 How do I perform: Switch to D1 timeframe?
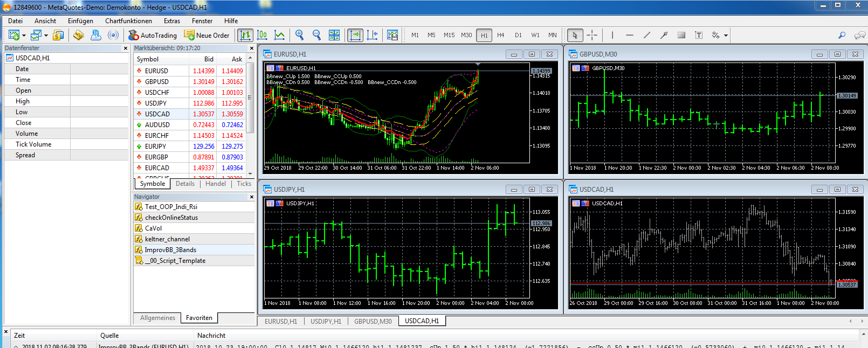[518, 35]
